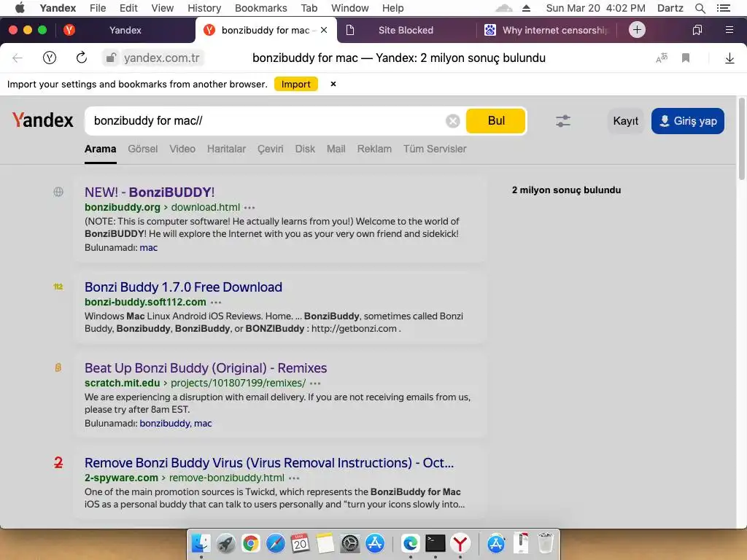Expand options for soft112.com result
Screen dimensions: 747x560
click(216, 303)
